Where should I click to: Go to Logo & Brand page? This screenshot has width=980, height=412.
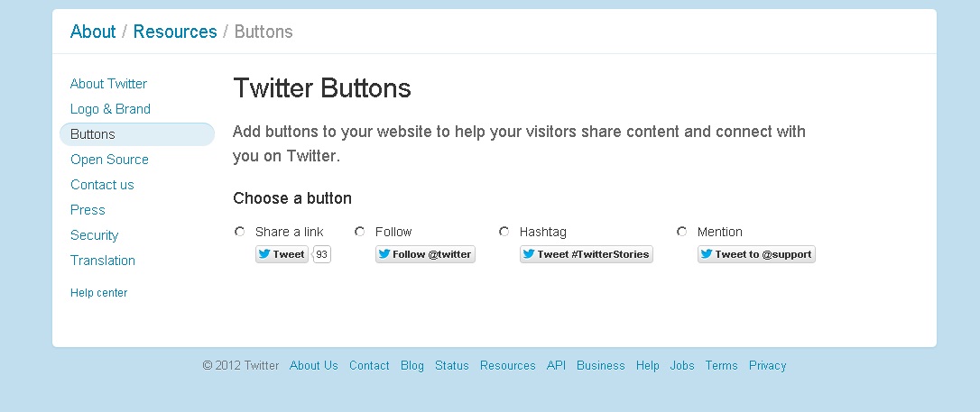(x=110, y=109)
